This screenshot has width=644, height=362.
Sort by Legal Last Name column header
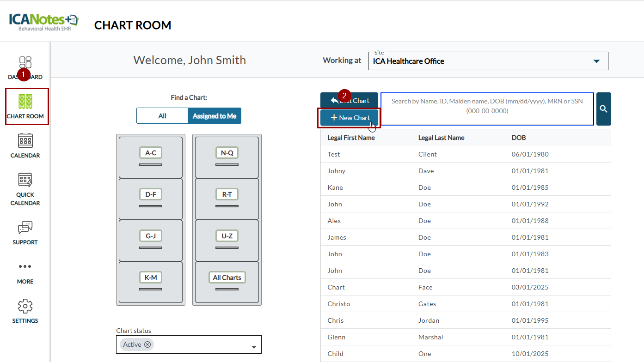[x=441, y=138]
